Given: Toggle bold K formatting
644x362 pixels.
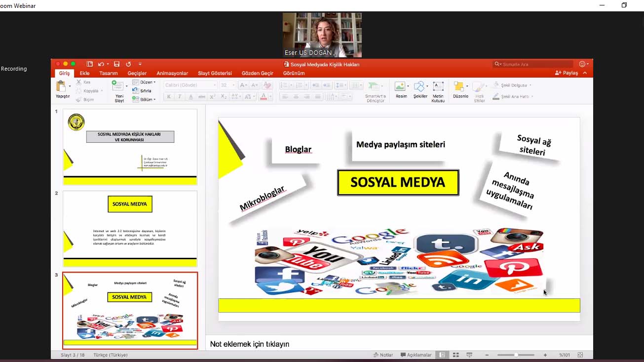Looking at the screenshot, I should click(x=169, y=97).
